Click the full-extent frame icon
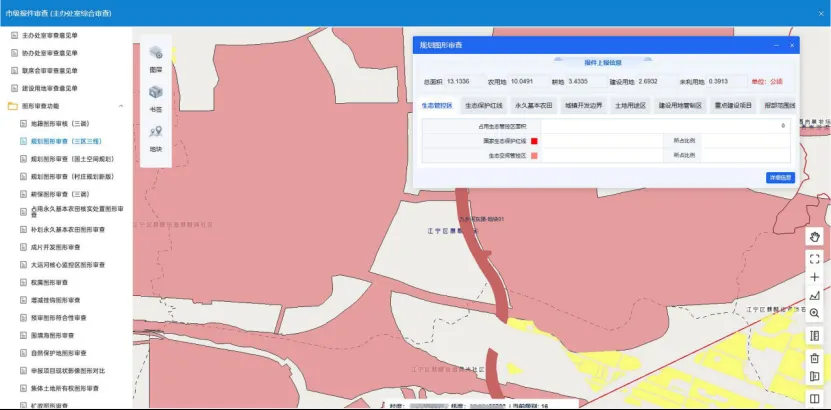Image resolution: width=831 pixels, height=410 pixels. (x=815, y=259)
